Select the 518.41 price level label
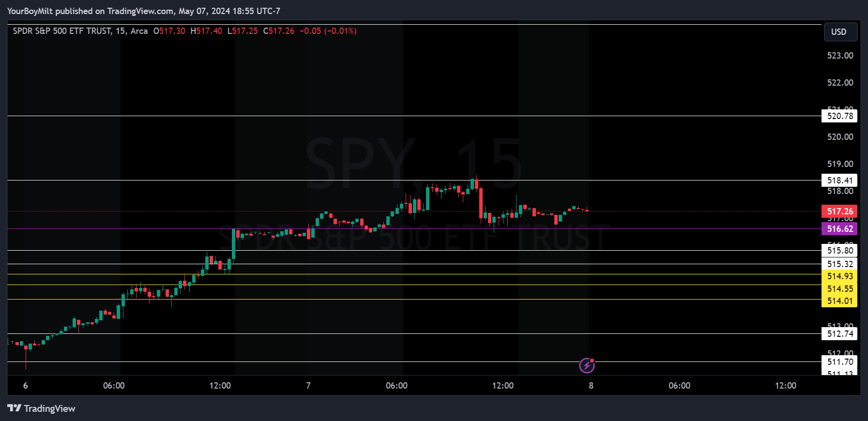Screen dimensions: 868x421 (x=839, y=180)
